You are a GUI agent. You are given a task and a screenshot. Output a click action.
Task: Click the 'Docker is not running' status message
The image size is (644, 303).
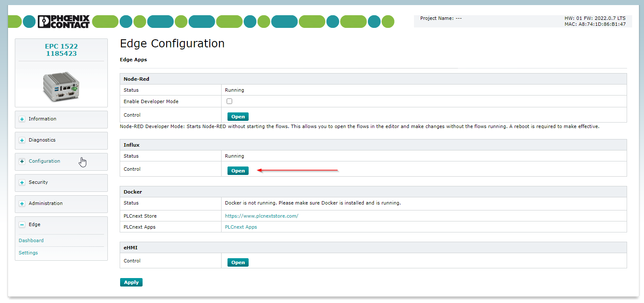click(312, 203)
